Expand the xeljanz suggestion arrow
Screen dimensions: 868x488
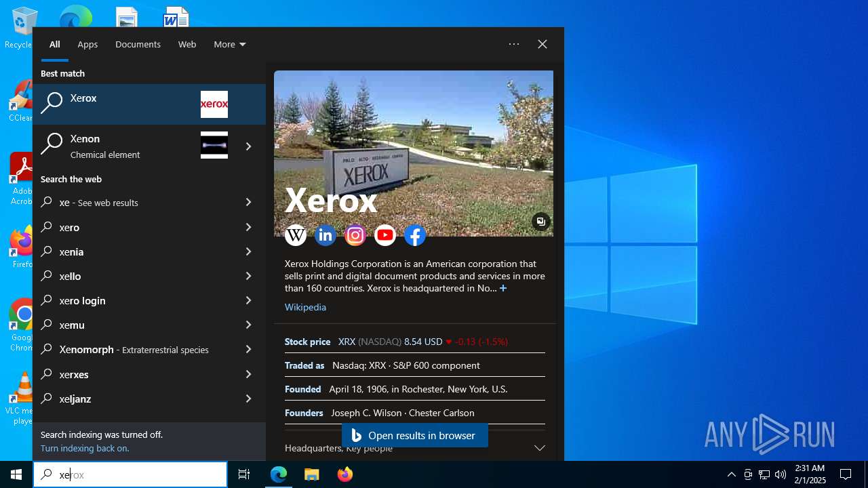point(249,399)
